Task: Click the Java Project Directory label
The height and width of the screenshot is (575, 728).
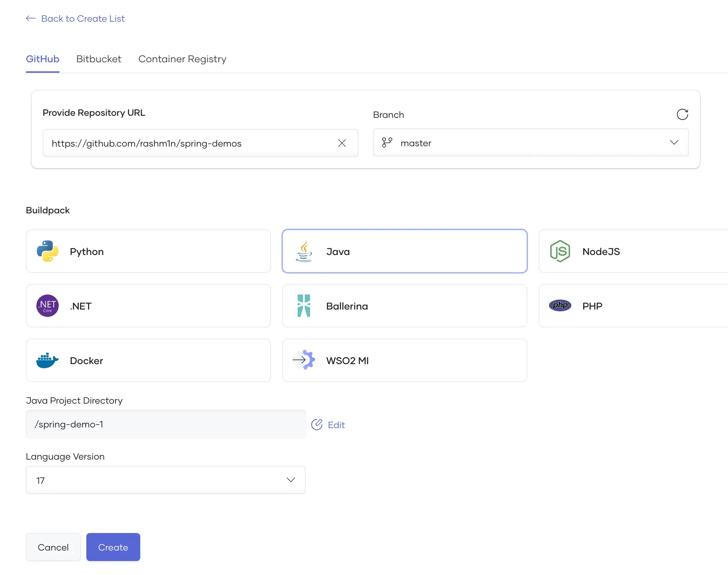Action: click(x=74, y=400)
